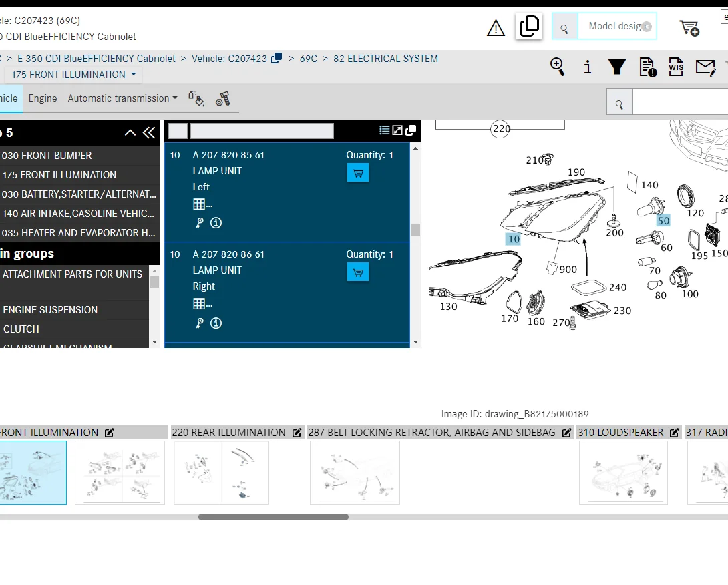Click parts list scroll down arrow
The width and height of the screenshot is (728, 585).
pyautogui.click(x=415, y=342)
